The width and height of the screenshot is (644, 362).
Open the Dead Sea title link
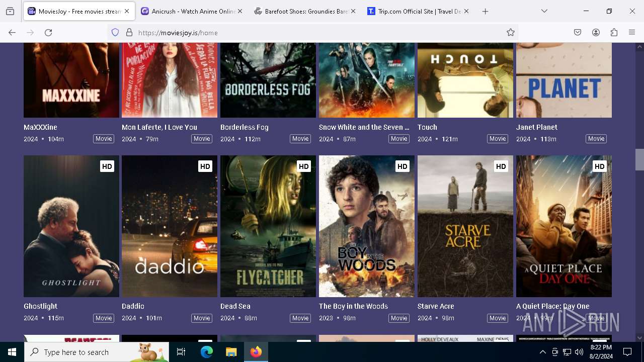point(235,306)
